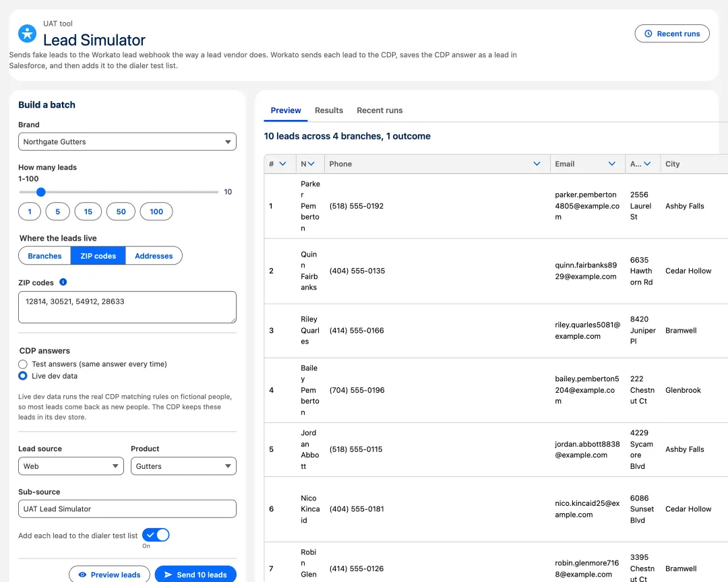The width and height of the screenshot is (728, 582).
Task: Select Addresses location mode
Action: coord(154,256)
